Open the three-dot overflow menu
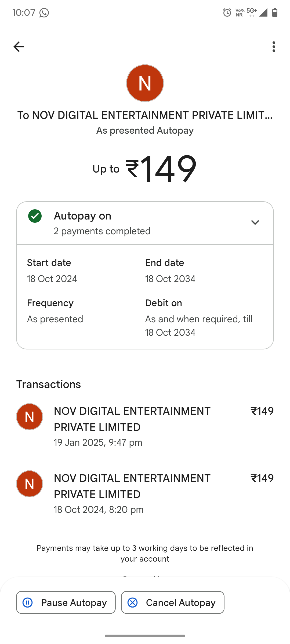 [x=274, y=47]
